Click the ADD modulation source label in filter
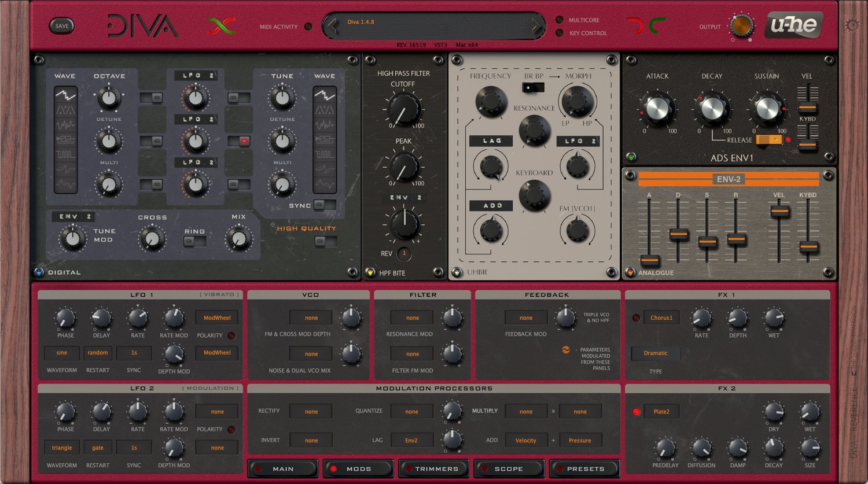868x484 pixels. (x=491, y=205)
